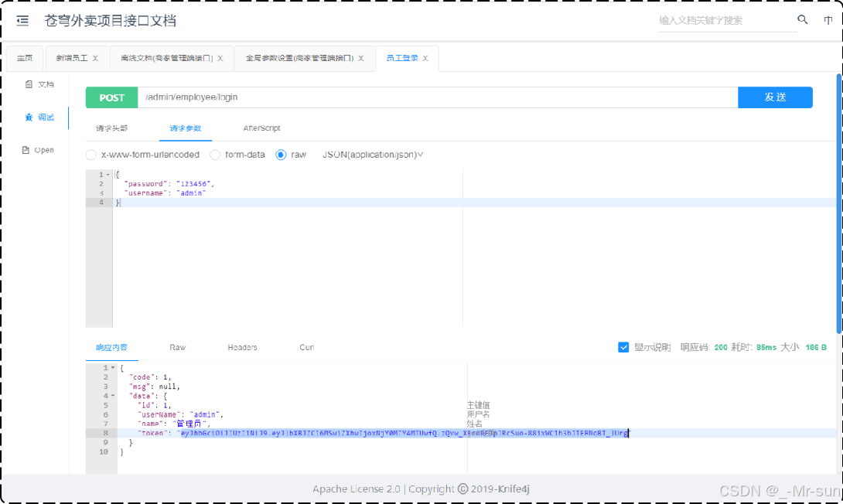Open the Curl response tab

point(307,348)
